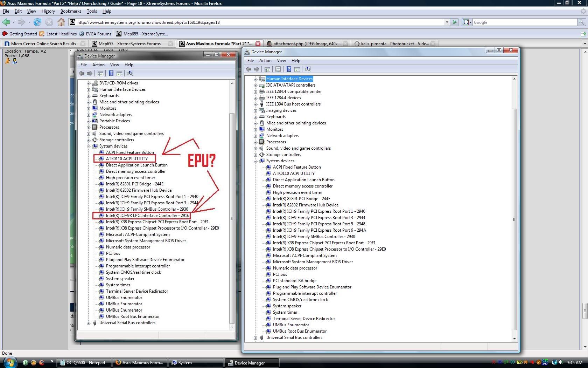588x368 pixels.
Task: Click Show/Hide console tree icon in right Device Manager
Action: coord(267,69)
